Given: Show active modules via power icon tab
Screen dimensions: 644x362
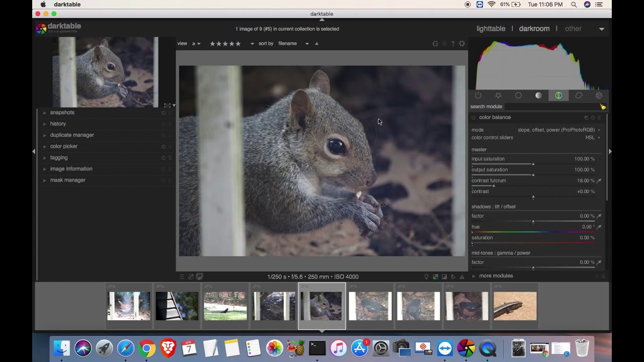Looking at the screenshot, I should tap(478, 96).
